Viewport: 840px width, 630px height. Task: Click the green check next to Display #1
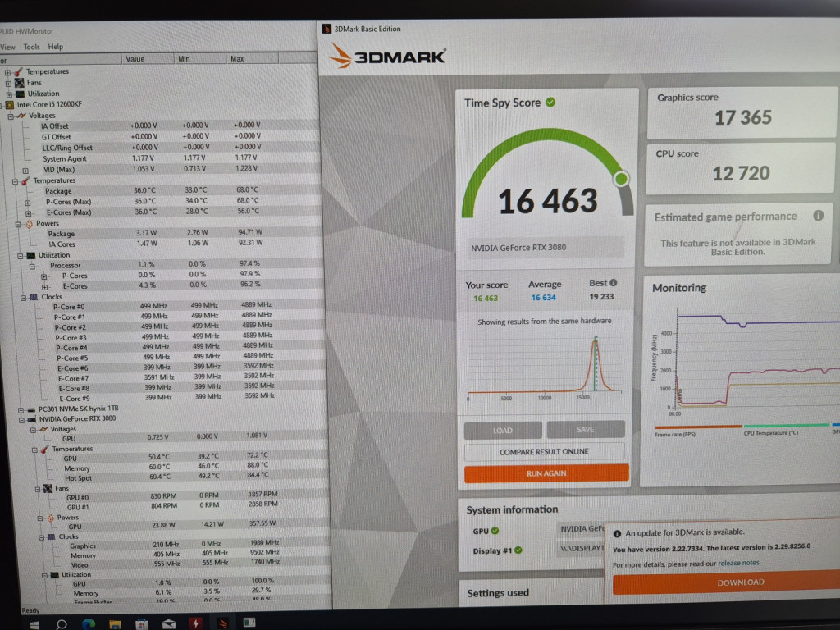(x=518, y=550)
